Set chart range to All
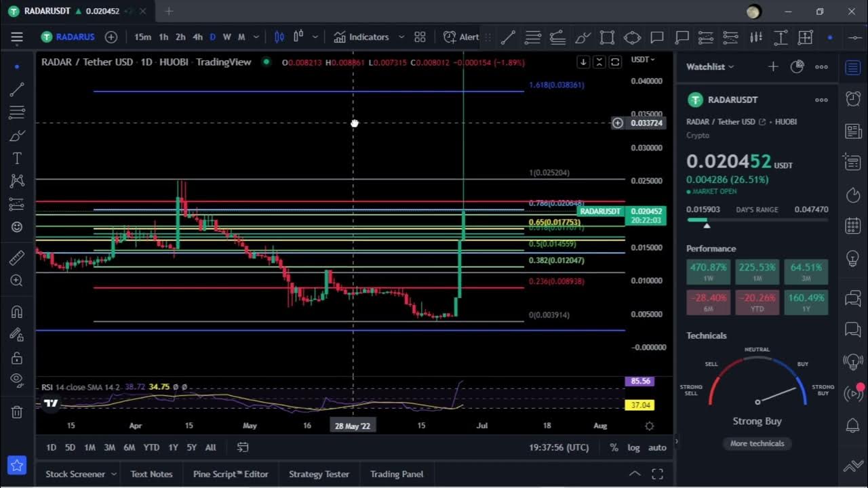 [210, 447]
